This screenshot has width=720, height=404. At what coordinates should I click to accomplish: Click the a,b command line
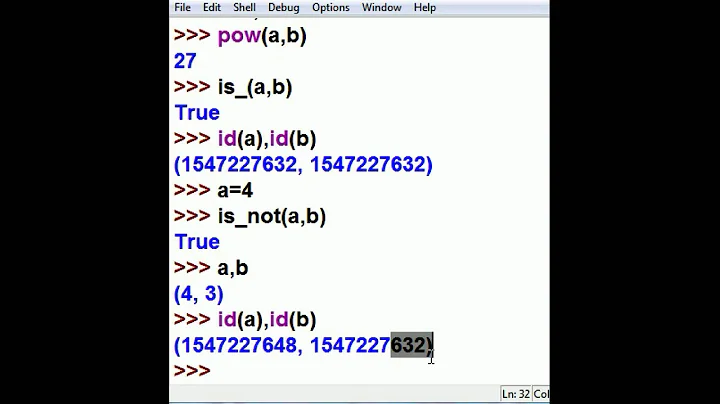(x=211, y=268)
